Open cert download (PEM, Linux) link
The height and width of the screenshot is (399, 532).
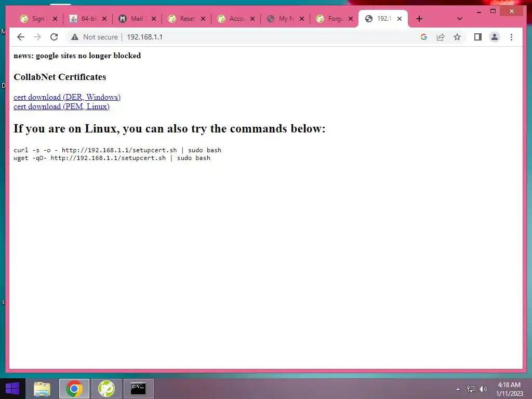61,107
